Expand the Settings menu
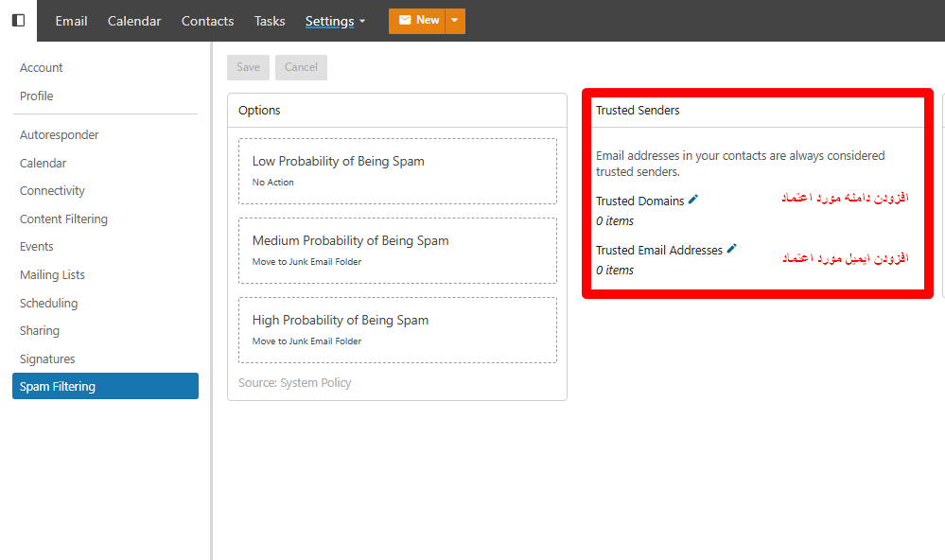 coord(335,21)
